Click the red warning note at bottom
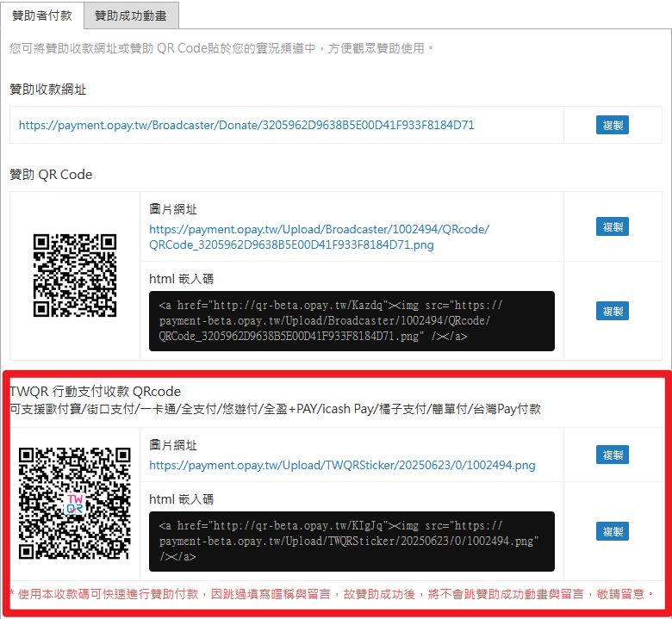This screenshot has width=672, height=619. pyautogui.click(x=332, y=594)
